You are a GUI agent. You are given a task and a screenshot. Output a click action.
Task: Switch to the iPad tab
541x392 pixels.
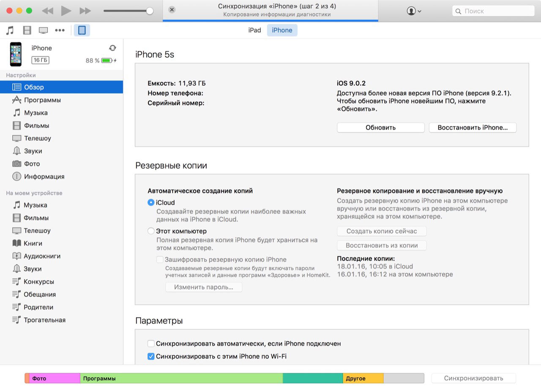(x=254, y=30)
